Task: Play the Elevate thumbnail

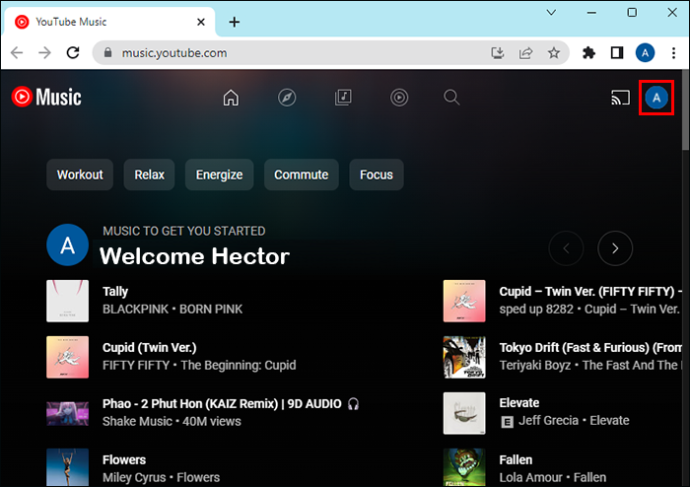Action: coord(464,413)
